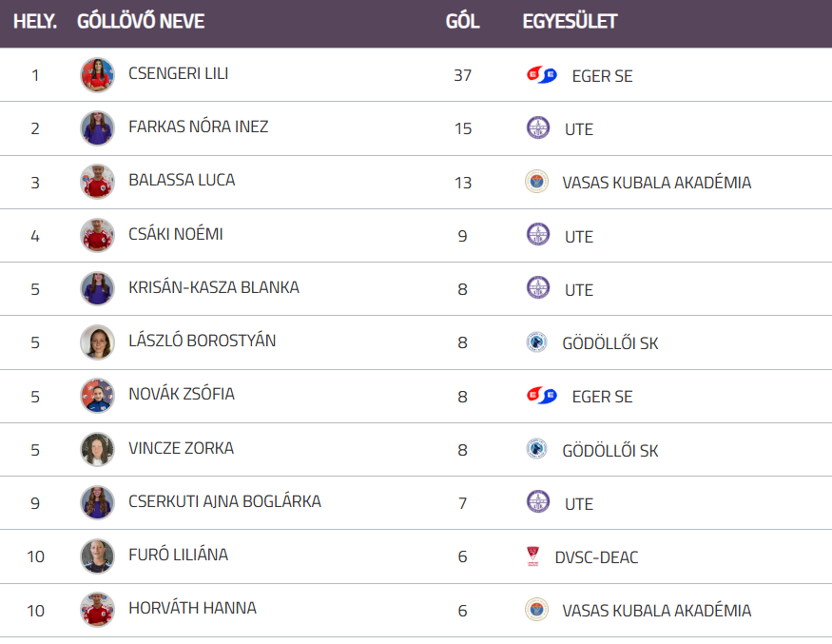The height and width of the screenshot is (644, 832).
Task: Click the EGYESÜLET column header
Action: tap(570, 21)
